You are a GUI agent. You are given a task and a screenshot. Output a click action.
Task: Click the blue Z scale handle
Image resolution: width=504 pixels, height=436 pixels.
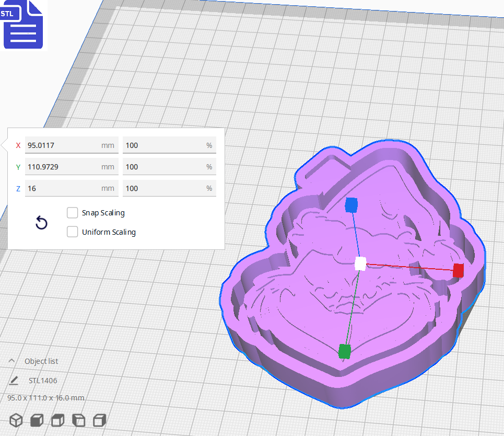[351, 206]
